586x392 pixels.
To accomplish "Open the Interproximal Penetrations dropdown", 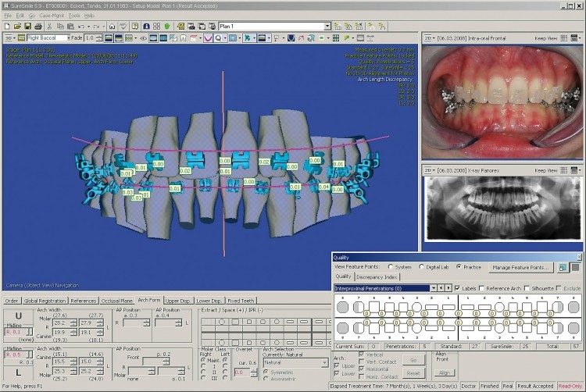I will click(434, 288).
